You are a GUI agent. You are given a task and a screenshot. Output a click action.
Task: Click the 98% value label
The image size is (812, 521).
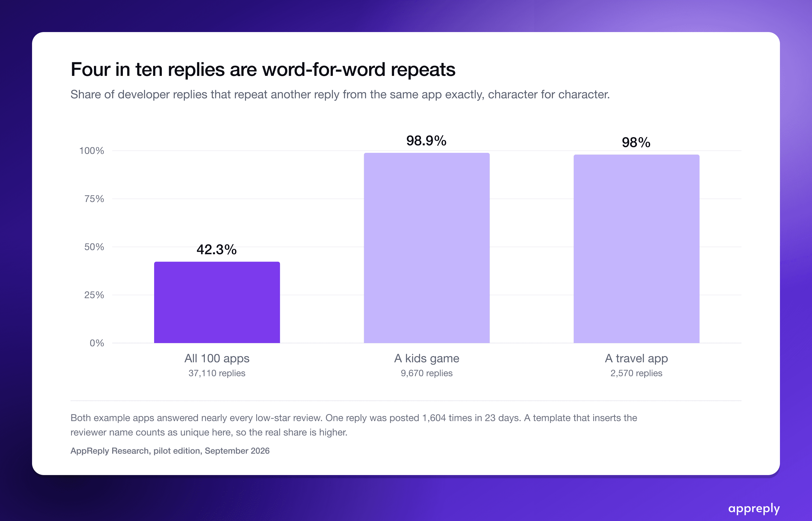[636, 142]
